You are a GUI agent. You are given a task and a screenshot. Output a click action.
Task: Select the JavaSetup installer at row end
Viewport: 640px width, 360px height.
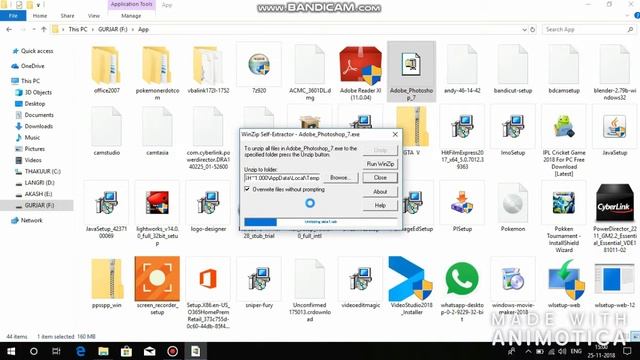[x=614, y=131]
